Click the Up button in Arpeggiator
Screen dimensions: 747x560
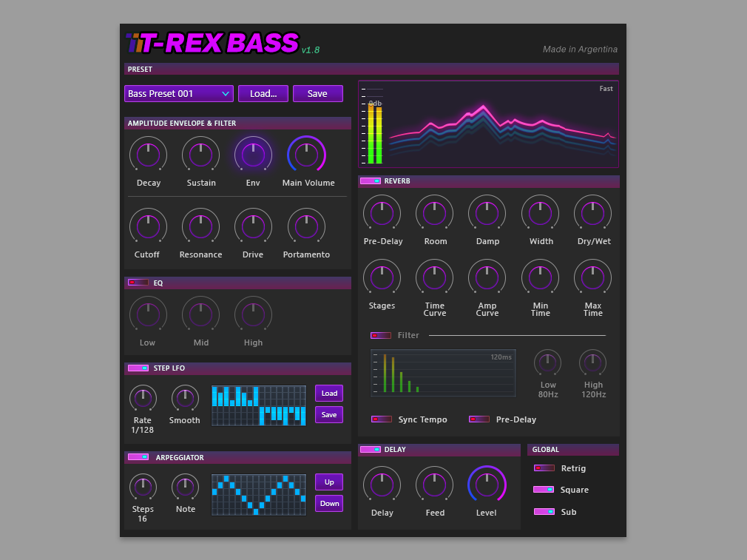tap(328, 482)
